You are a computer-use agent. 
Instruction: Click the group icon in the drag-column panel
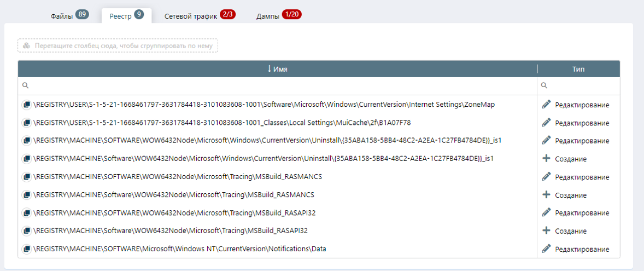click(27, 46)
